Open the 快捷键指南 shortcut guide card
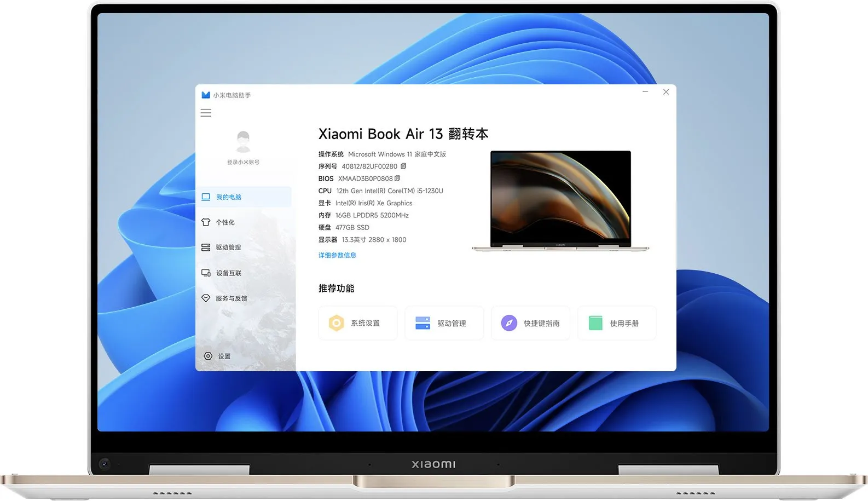 point(530,324)
